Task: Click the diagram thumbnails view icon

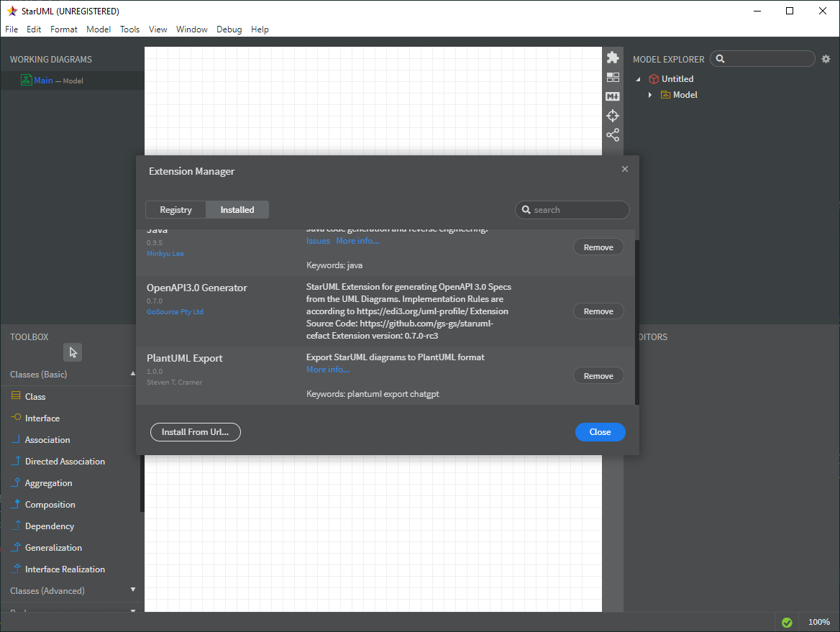Action: point(612,78)
